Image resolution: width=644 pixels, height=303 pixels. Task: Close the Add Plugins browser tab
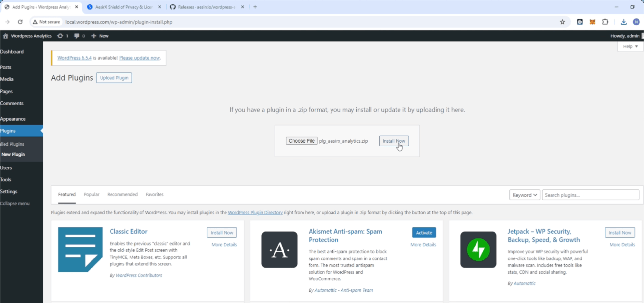(x=77, y=7)
